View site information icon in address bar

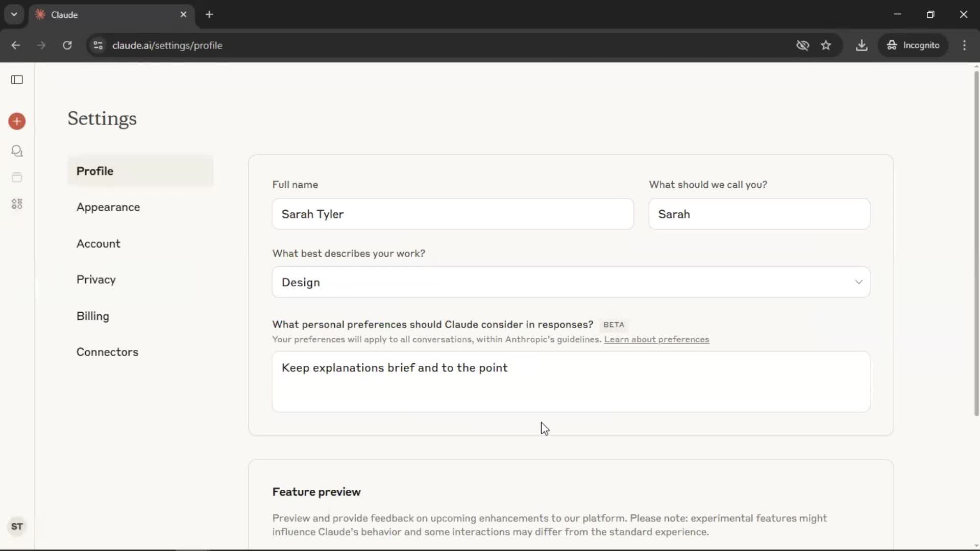pos(98,45)
